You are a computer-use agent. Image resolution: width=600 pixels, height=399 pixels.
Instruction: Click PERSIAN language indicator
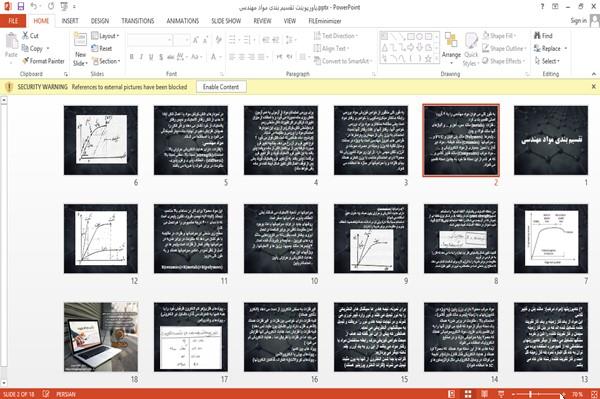66,394
